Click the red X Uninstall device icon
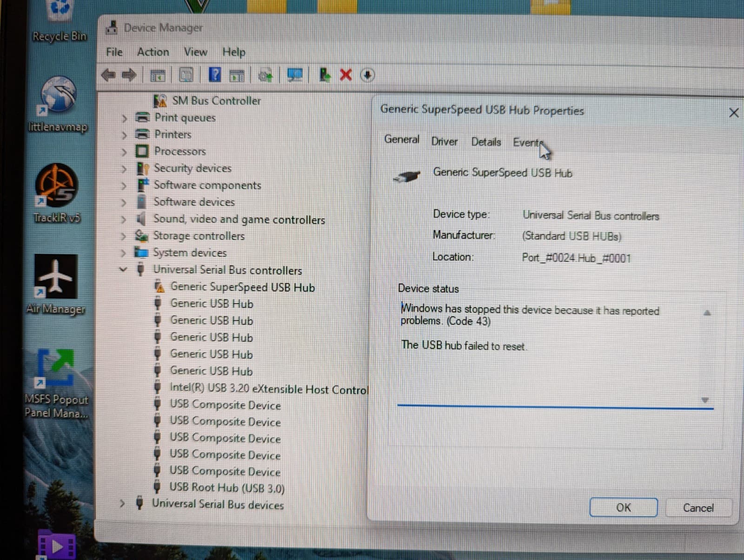 click(345, 75)
